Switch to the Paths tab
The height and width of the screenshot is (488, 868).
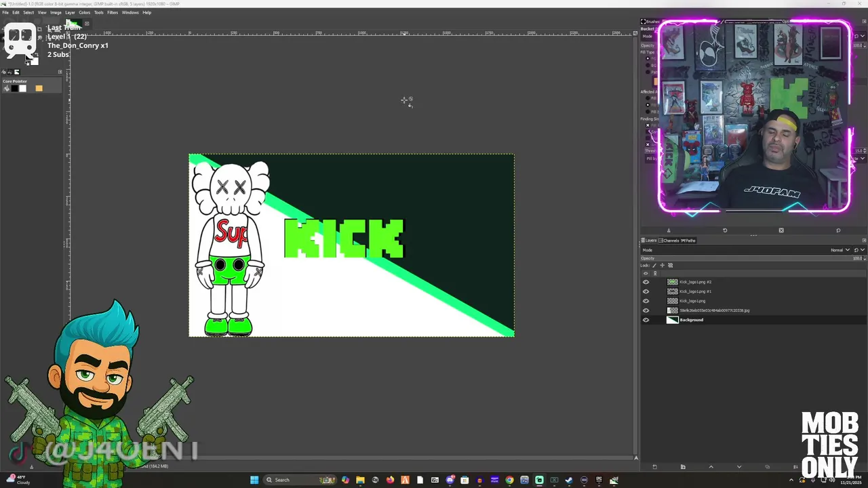click(x=688, y=241)
